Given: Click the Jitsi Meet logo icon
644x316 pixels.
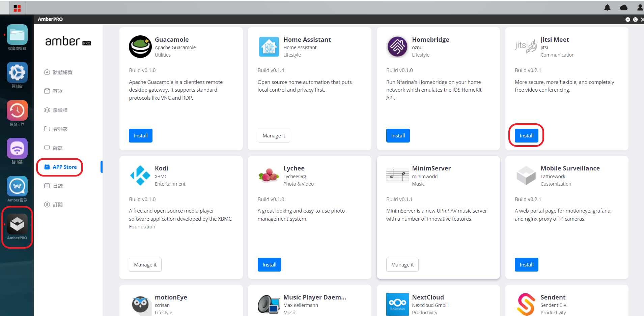Looking at the screenshot, I should [526, 46].
